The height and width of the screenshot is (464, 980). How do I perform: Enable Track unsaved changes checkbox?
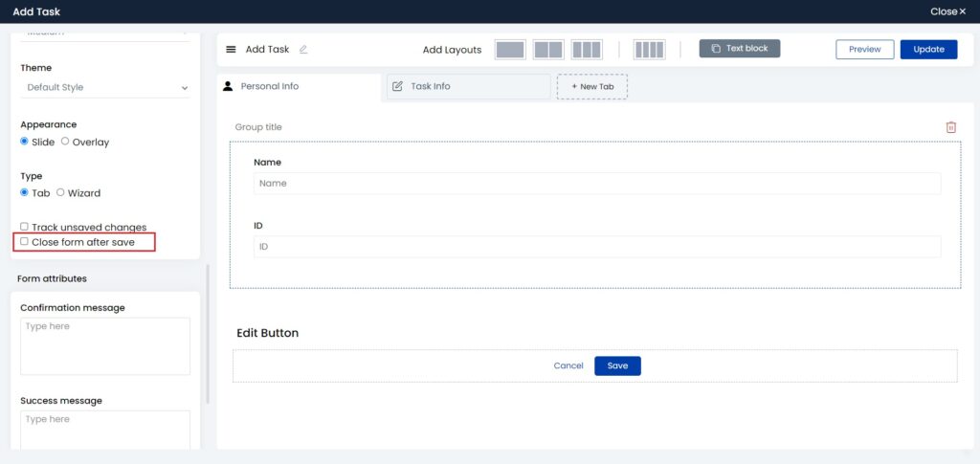click(25, 227)
